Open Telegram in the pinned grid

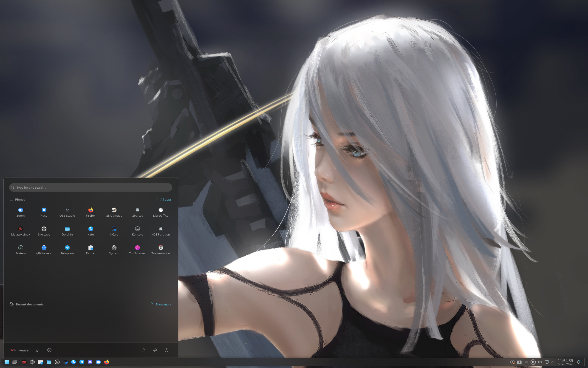67,250
